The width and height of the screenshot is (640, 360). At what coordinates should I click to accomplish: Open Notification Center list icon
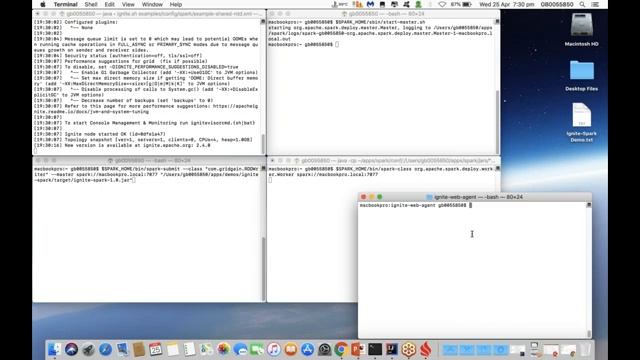pyautogui.click(x=595, y=4)
